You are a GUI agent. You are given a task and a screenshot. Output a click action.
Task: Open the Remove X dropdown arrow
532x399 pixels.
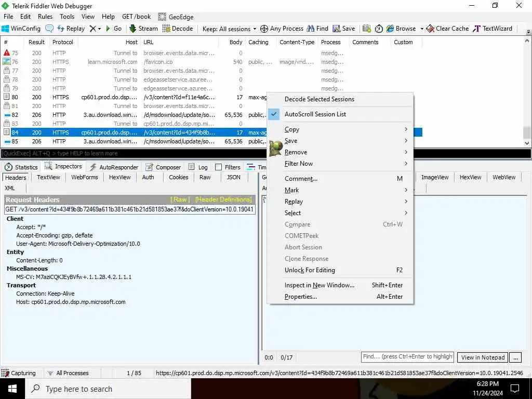99,29
